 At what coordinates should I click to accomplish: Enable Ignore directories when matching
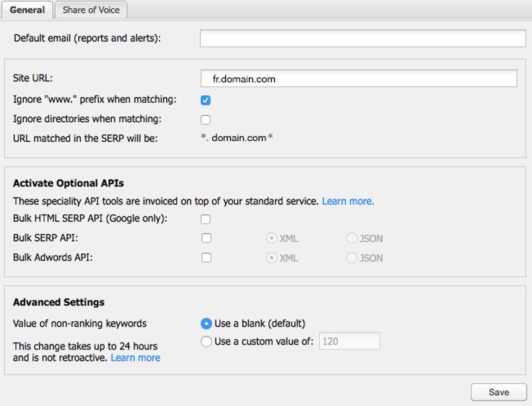205,119
